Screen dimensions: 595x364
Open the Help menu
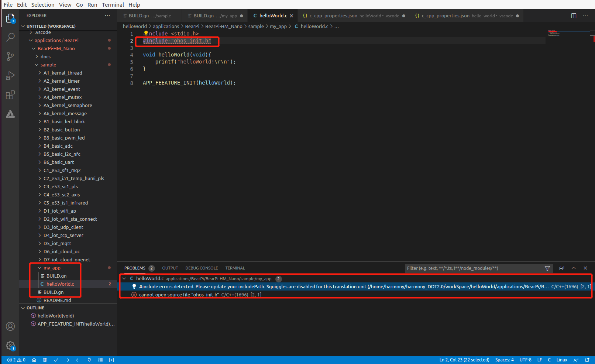click(x=134, y=5)
